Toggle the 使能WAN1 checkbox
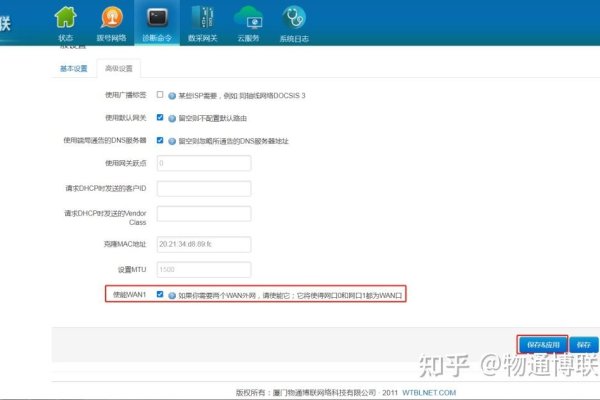Screen dimensions: 600x400 (160, 294)
